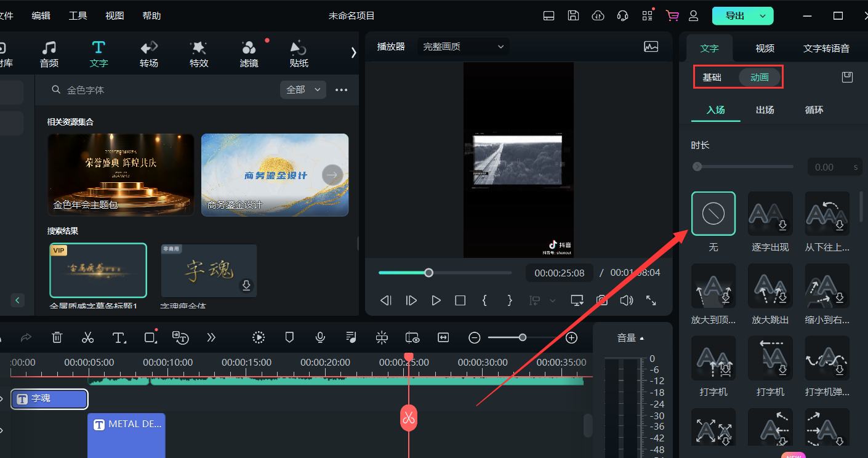This screenshot has width=868, height=458.
Task: Open the 特效 effects panel
Action: pyautogui.click(x=199, y=54)
